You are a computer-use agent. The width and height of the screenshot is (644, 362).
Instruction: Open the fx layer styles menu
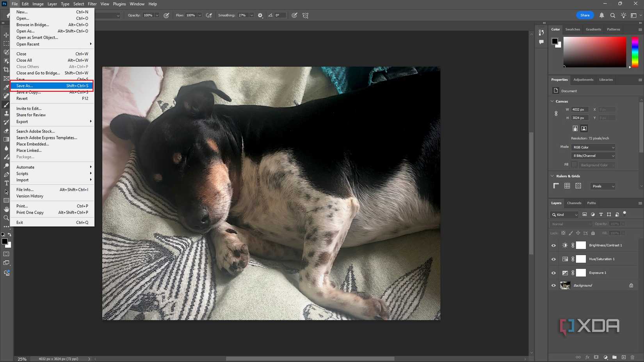coord(587,357)
